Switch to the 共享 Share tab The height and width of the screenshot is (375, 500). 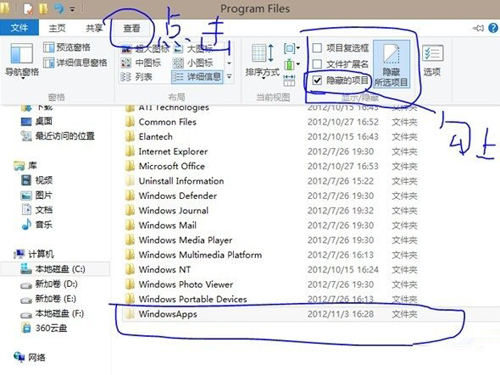coord(94,28)
